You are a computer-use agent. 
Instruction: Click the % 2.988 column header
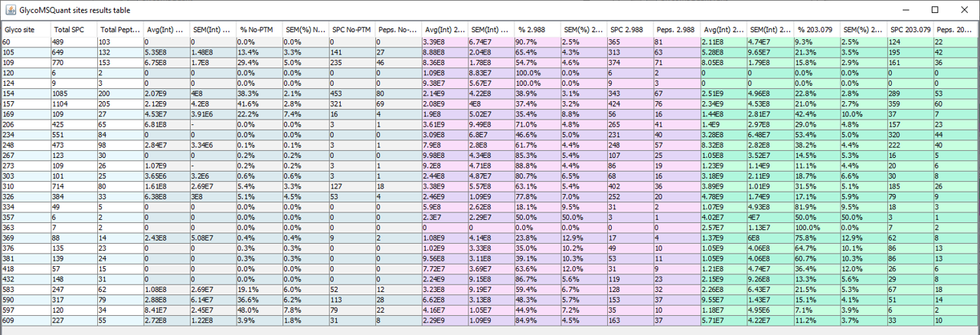538,29
